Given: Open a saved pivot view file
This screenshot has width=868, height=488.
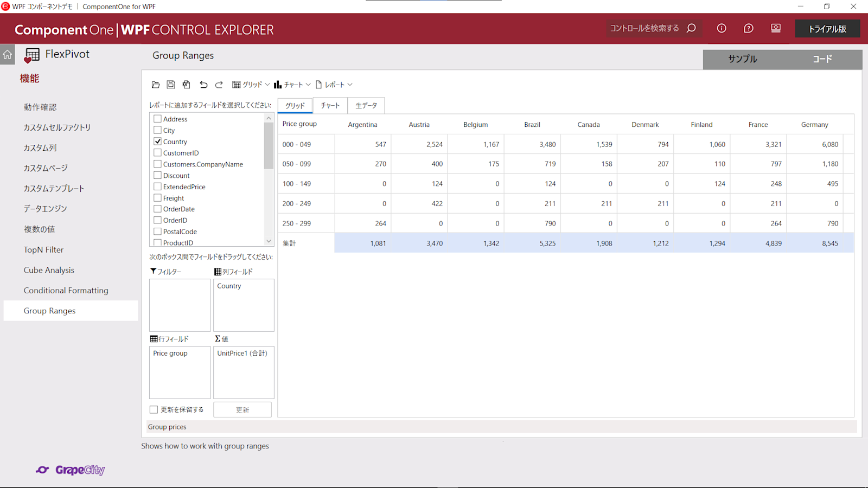Looking at the screenshot, I should coord(156,85).
